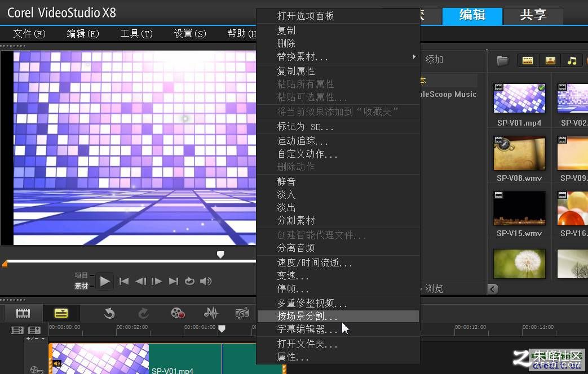Toggle showing videos in the library
Viewport: 588px width, 374px height.
528,60
